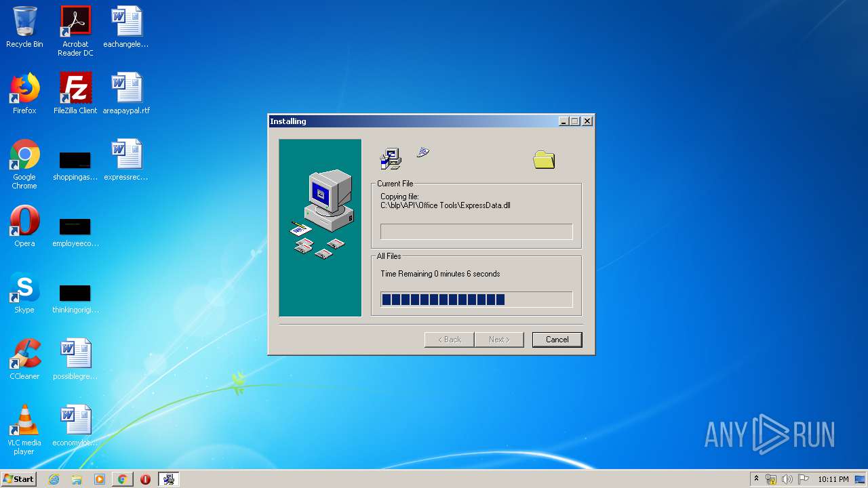Open Opera from the taskbar
The height and width of the screenshot is (488, 868).
point(145,479)
